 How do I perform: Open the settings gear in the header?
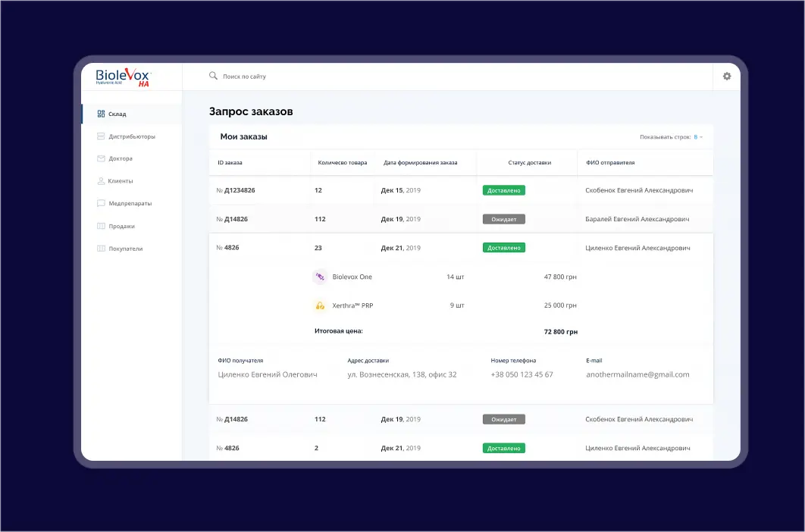tap(727, 77)
